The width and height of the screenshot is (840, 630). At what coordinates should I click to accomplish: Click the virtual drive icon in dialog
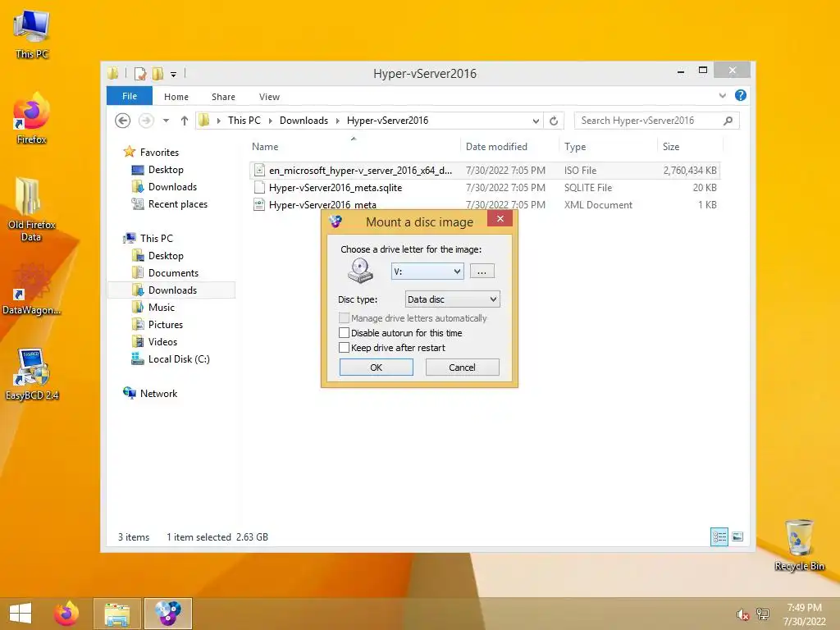click(x=360, y=270)
